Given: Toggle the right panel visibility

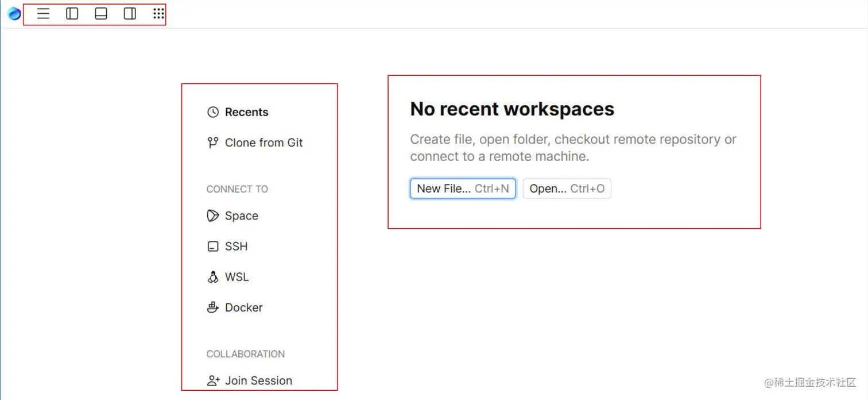Looking at the screenshot, I should [130, 14].
